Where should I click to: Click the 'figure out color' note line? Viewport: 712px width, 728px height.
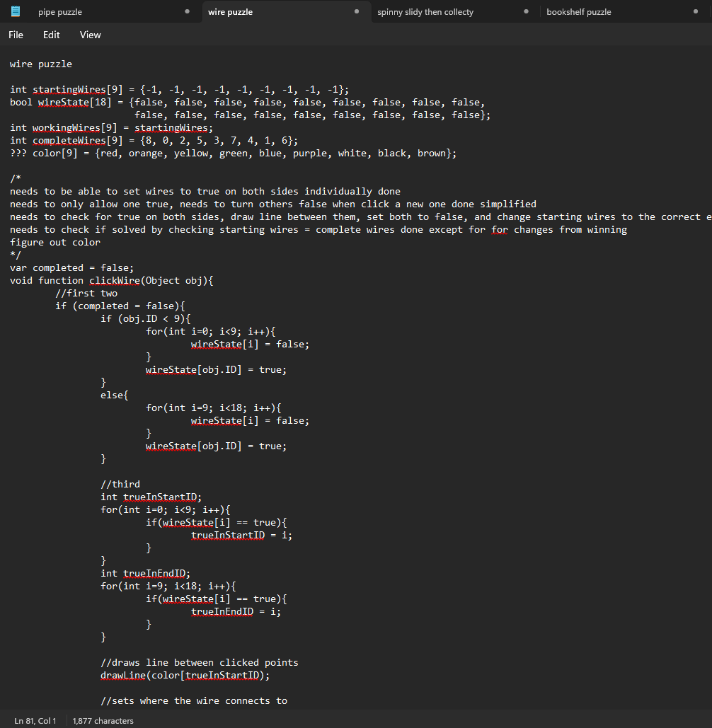pos(55,242)
